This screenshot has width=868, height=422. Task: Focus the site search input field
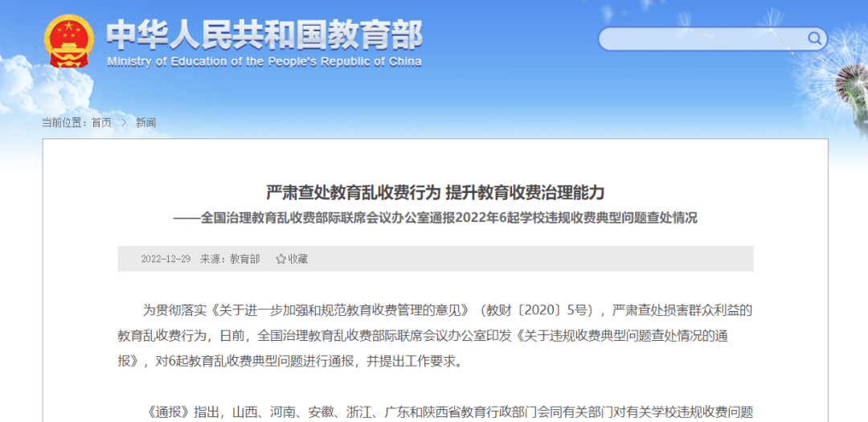coord(712,39)
